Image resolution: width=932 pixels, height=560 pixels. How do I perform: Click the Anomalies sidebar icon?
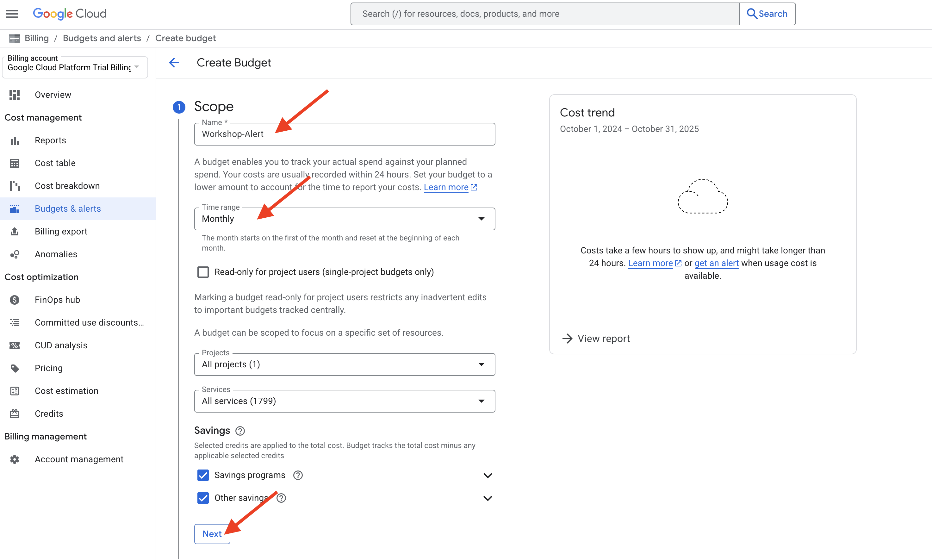(15, 254)
